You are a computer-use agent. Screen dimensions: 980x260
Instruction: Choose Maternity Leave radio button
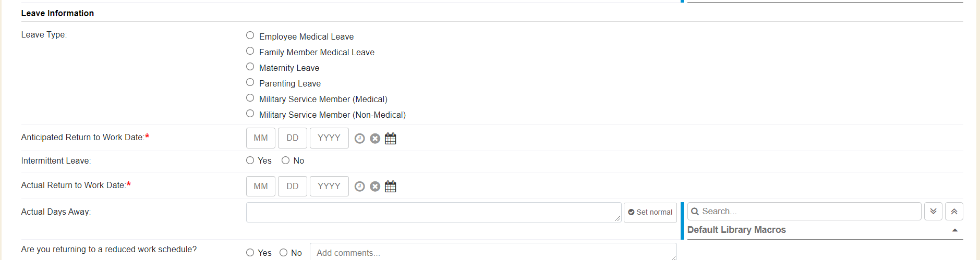250,67
